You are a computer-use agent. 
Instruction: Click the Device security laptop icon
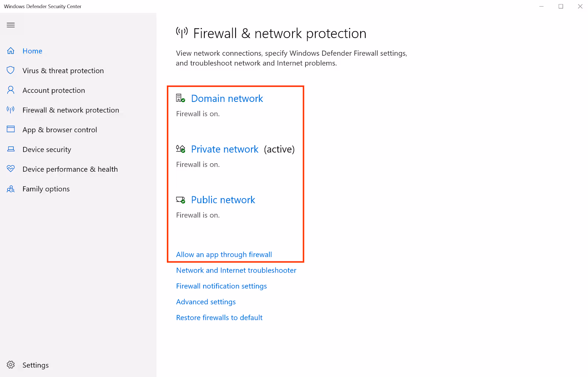point(11,149)
